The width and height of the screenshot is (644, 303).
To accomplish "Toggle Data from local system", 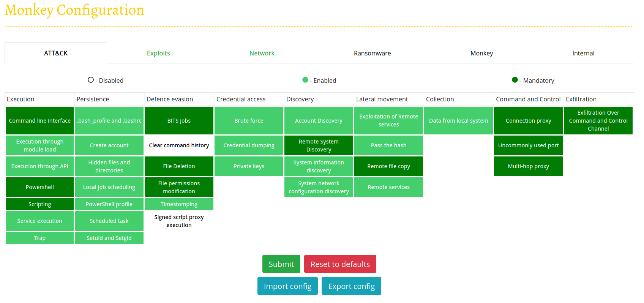I will tap(458, 120).
